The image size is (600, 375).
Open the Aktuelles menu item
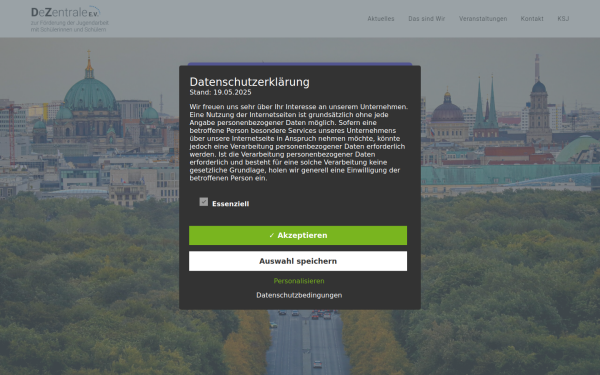[x=381, y=19]
